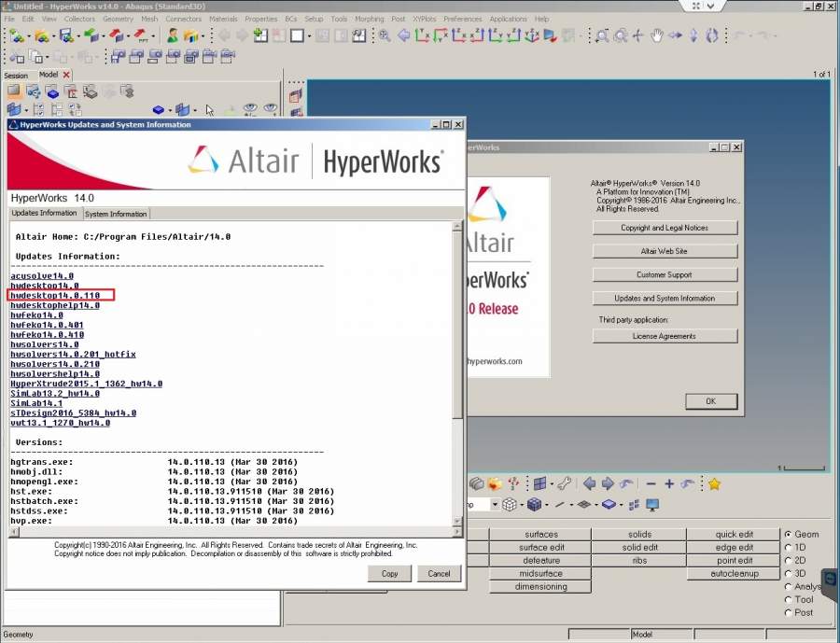This screenshot has width=840, height=643.
Task: Click the left blue arrow in lower toolbar
Action: (589, 483)
